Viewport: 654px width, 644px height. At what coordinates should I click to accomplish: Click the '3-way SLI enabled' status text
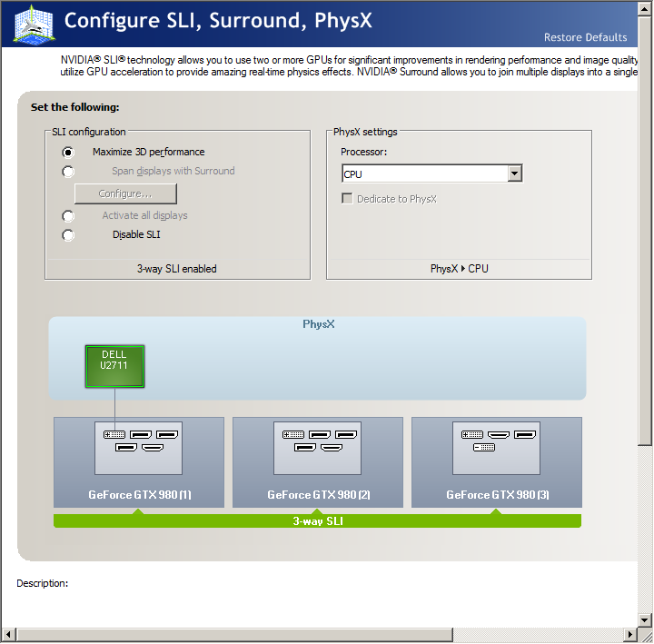point(177,269)
